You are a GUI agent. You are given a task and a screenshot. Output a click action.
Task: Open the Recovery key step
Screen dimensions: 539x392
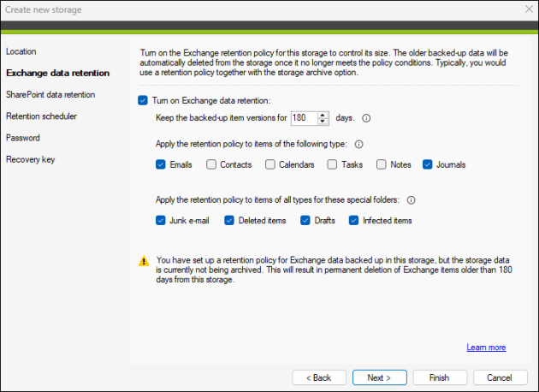coord(30,159)
